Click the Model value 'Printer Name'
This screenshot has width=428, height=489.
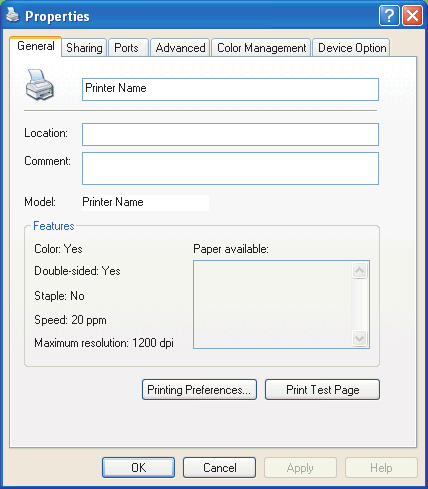(113, 202)
